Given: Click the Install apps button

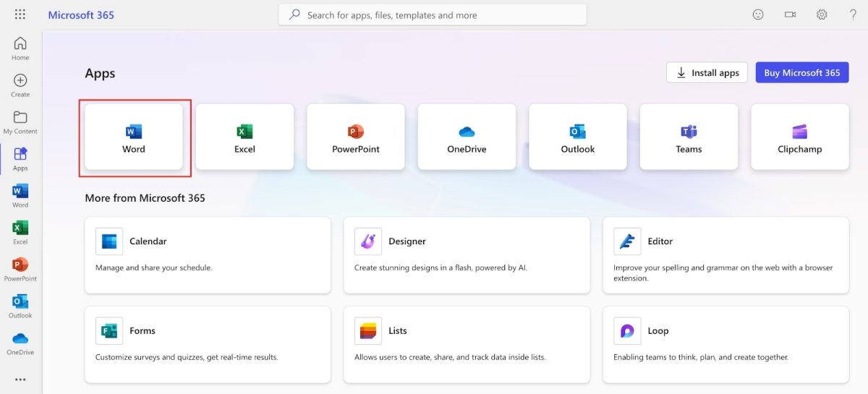Looking at the screenshot, I should tap(707, 72).
